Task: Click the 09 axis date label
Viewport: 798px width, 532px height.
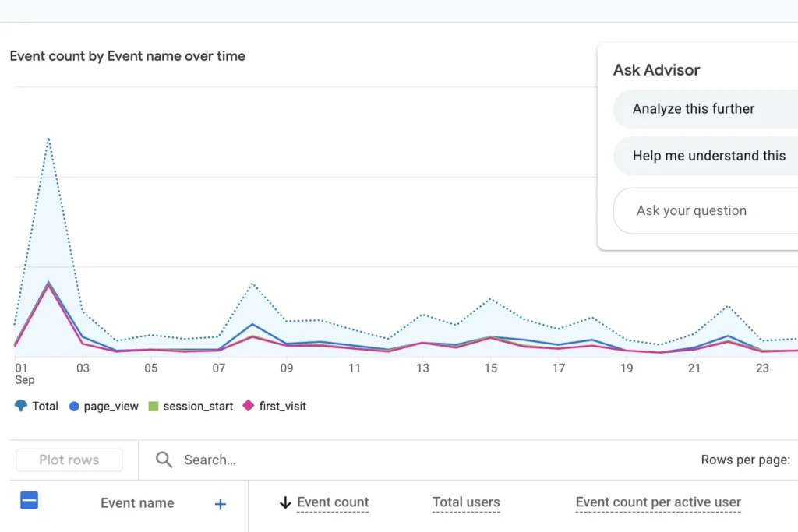Action: tap(287, 368)
